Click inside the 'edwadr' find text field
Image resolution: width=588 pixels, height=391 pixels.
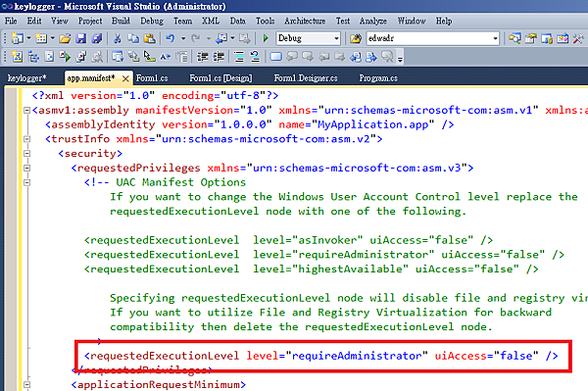[x=429, y=38]
